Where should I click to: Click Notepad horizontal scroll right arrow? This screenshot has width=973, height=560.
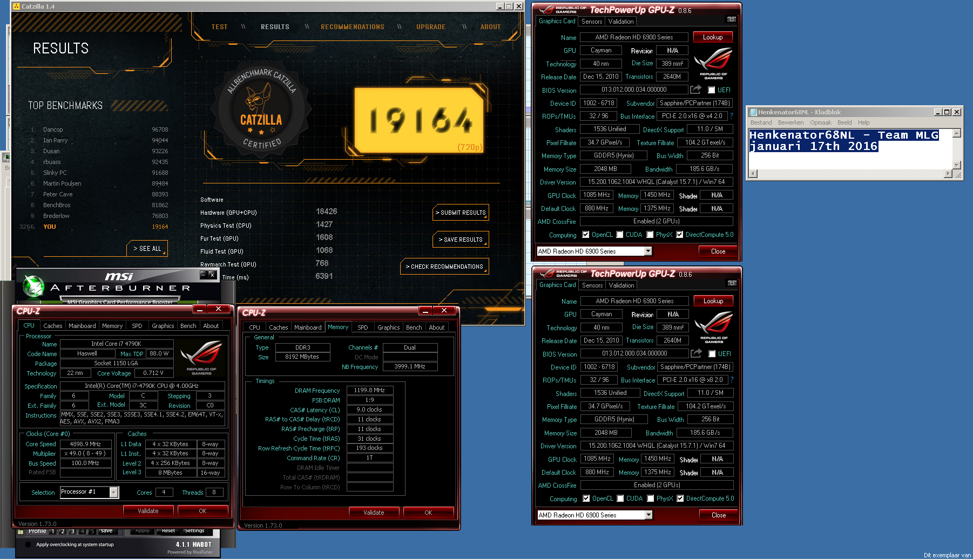click(x=948, y=174)
